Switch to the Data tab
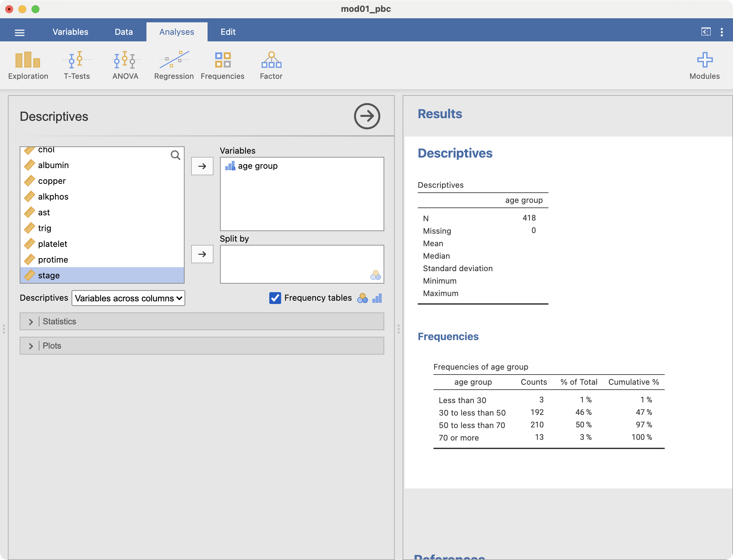 [124, 32]
